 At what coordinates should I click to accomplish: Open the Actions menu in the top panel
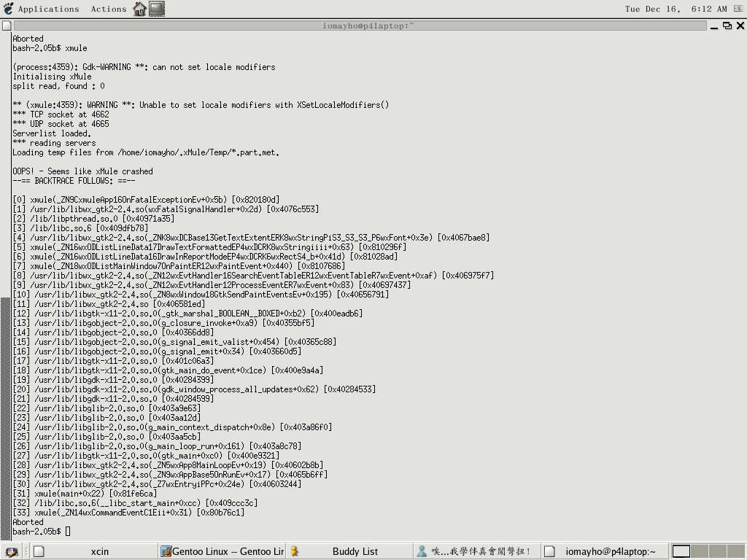click(109, 9)
